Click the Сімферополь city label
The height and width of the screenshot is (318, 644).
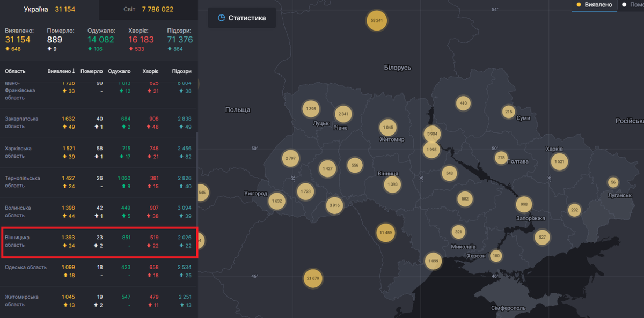click(509, 308)
